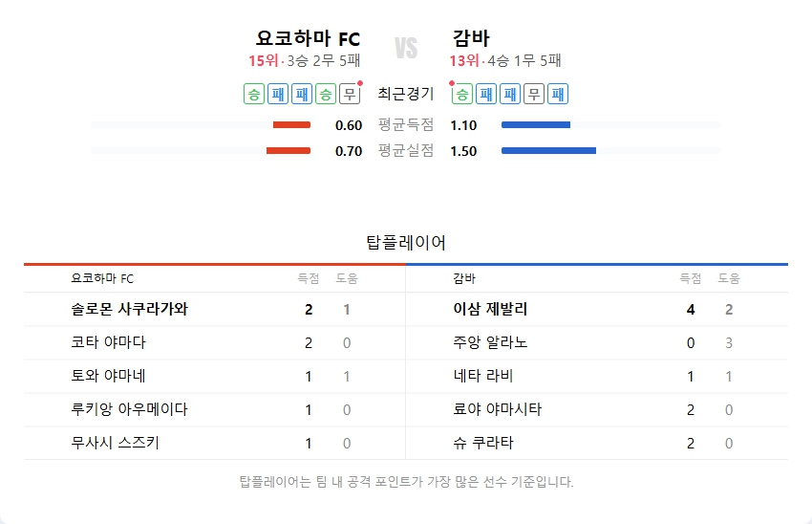Click Yokohama FC's second win (승) badge

pos(327,94)
